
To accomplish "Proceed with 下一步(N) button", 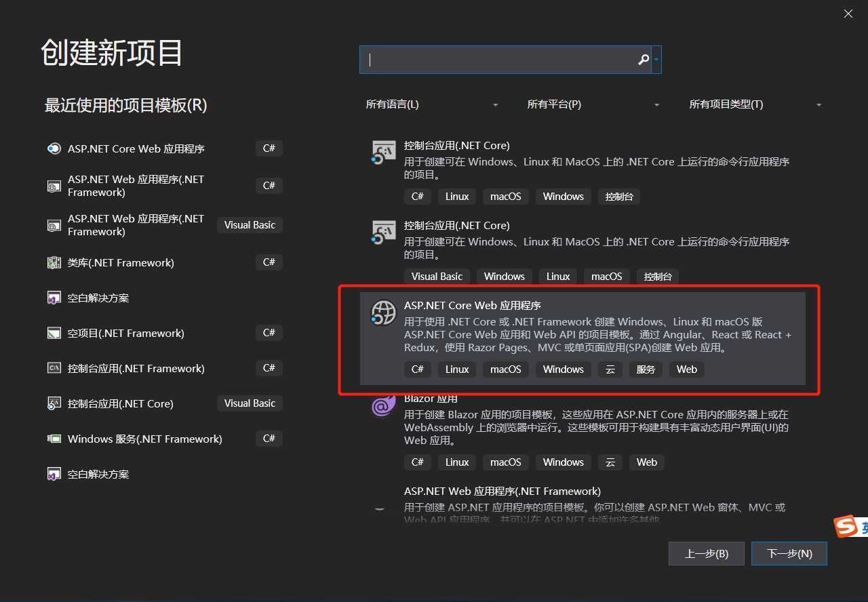I will click(x=789, y=553).
